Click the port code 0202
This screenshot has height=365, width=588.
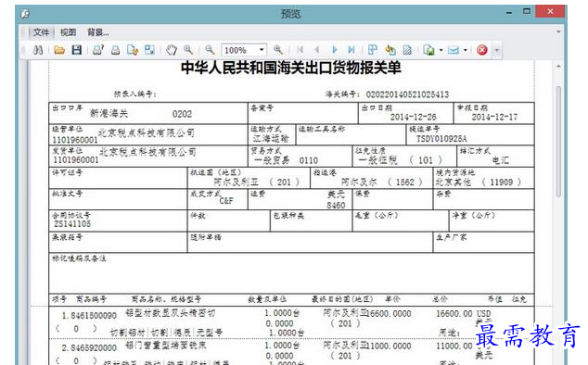183,114
